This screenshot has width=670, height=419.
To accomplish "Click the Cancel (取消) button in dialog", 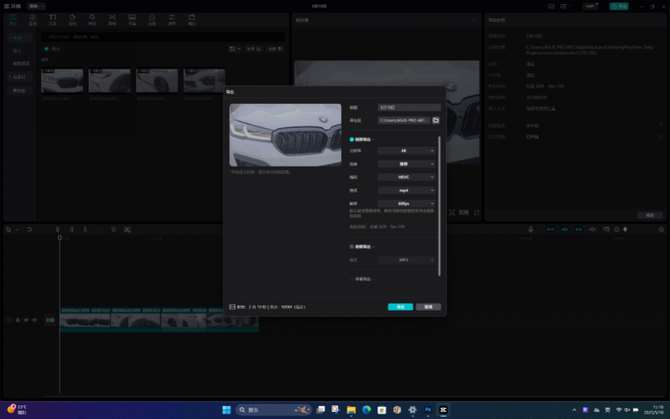I will point(428,307).
